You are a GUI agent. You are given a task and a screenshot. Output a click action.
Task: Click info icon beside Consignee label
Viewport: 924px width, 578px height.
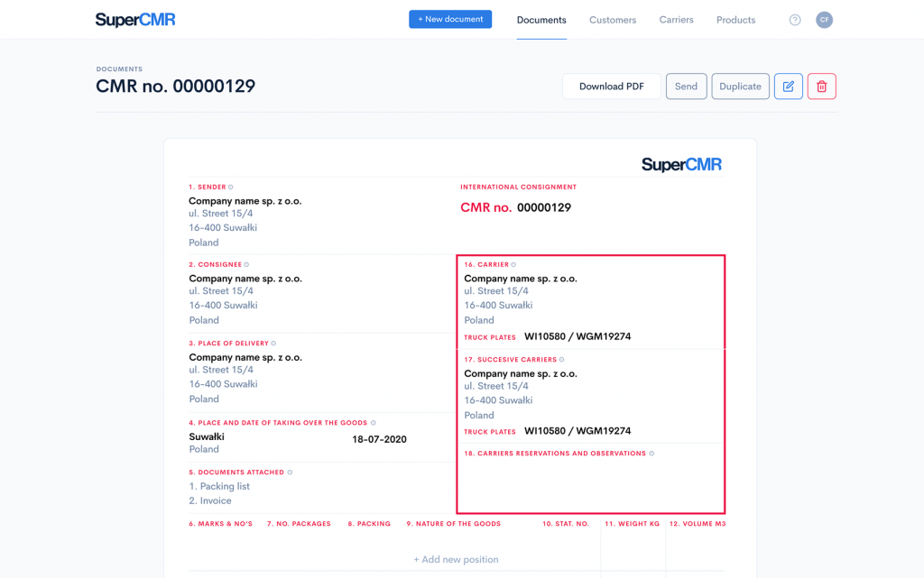click(246, 265)
